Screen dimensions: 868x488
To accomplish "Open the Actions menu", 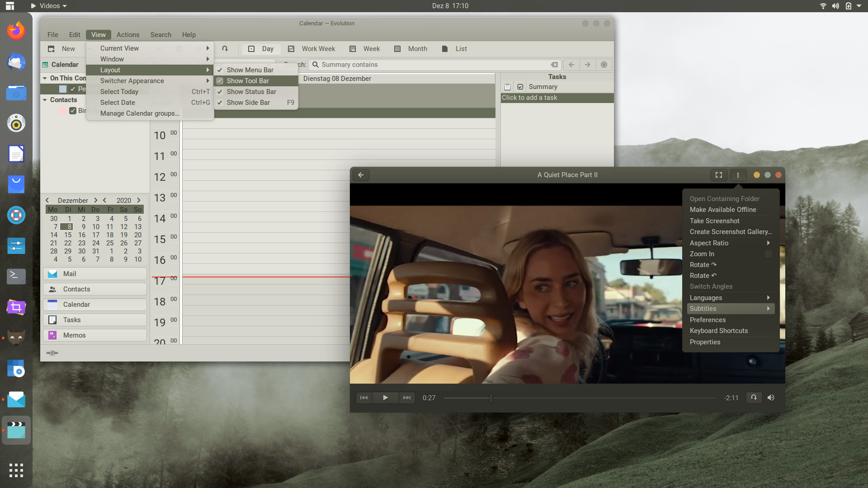I will tap(128, 35).
